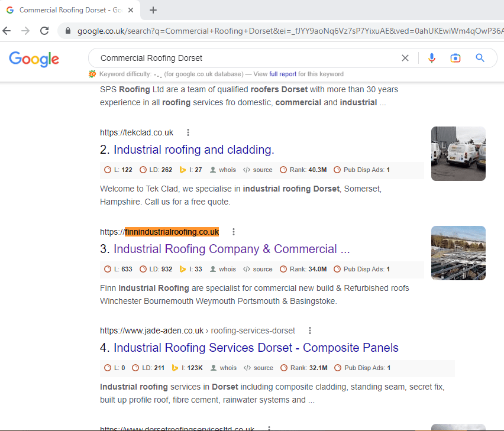Select the Commercial Roofing Dorset browser tab

[x=70, y=10]
